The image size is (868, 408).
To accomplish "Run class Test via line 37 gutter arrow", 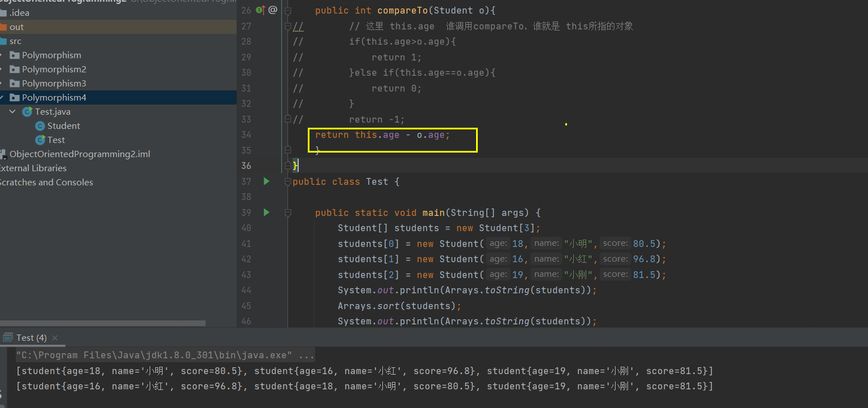I will tap(267, 181).
